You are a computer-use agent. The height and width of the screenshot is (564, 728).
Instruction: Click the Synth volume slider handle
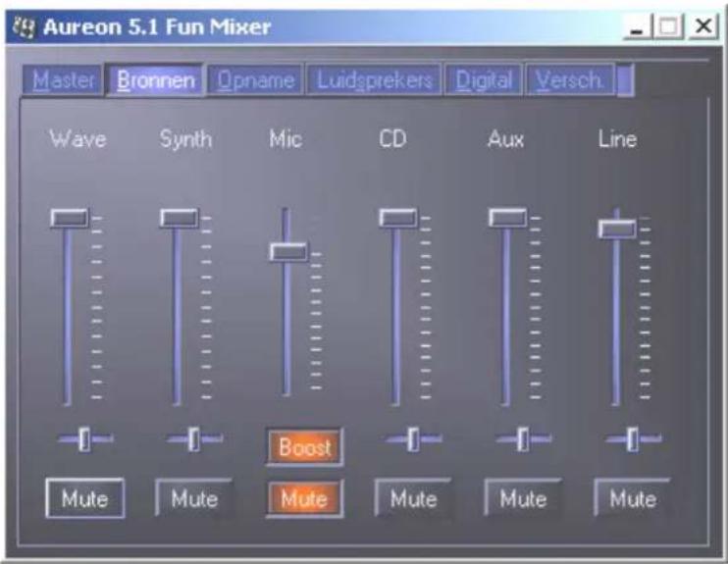179,218
